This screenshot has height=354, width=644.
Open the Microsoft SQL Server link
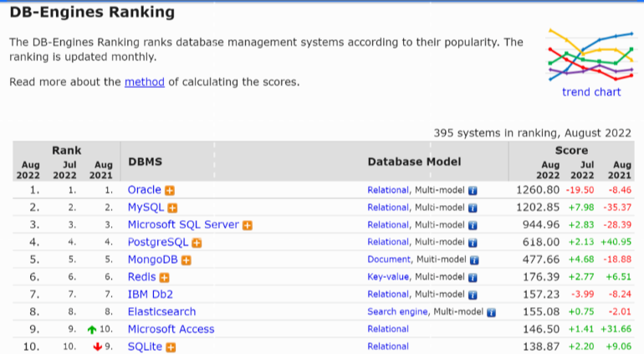tap(183, 224)
